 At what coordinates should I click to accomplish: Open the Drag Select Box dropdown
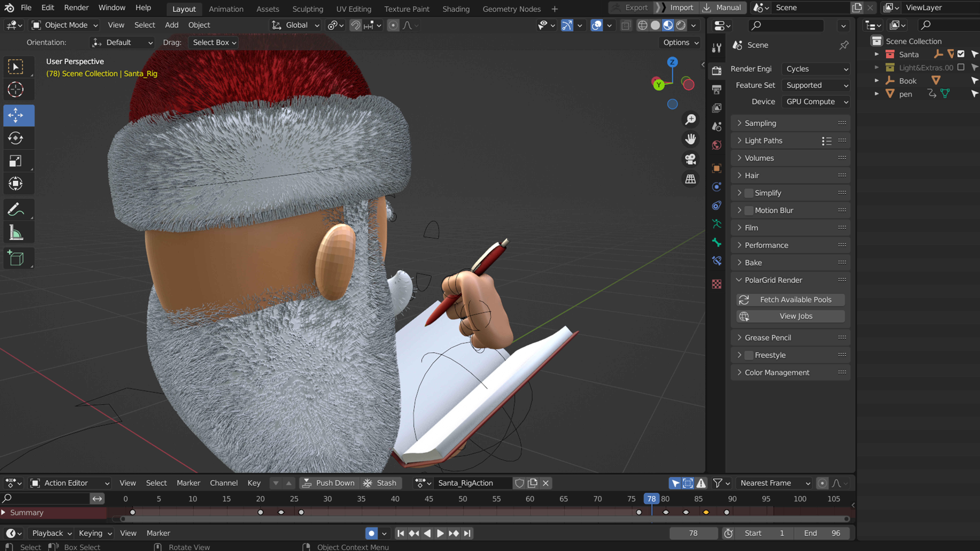coord(213,43)
